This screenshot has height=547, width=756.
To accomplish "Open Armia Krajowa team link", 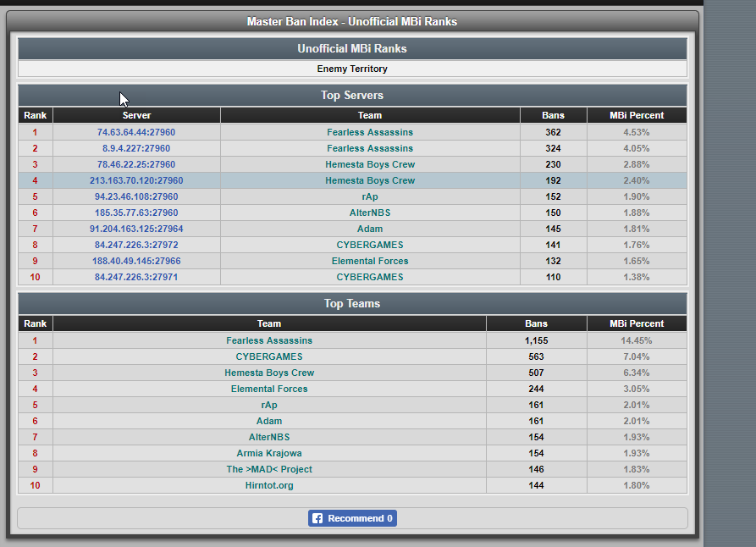I will [x=269, y=453].
